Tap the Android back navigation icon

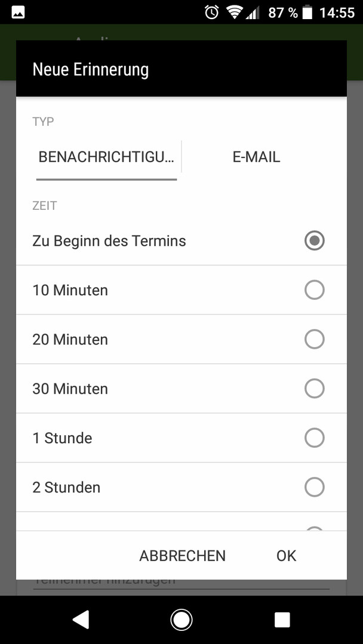81,620
